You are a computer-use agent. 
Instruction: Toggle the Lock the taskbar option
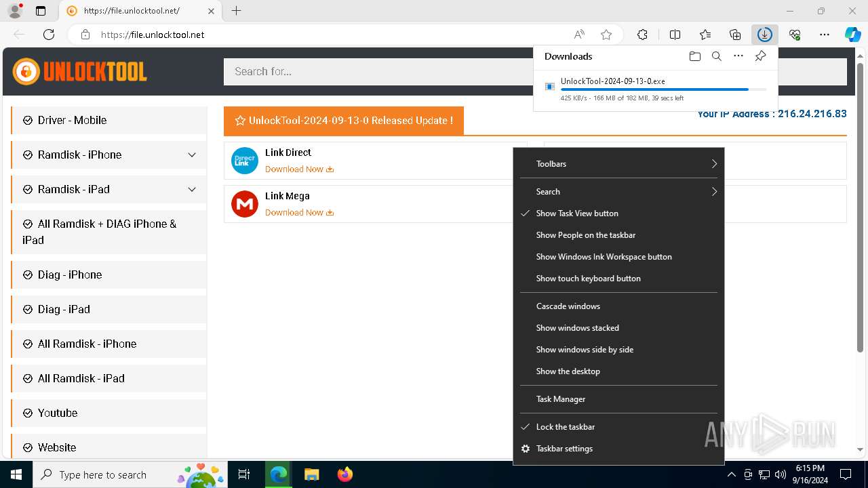pos(618,427)
